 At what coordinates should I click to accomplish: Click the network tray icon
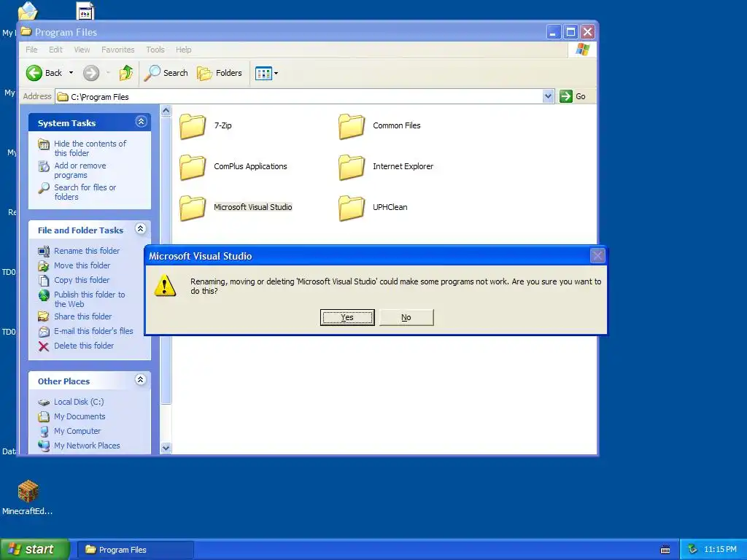click(692, 550)
